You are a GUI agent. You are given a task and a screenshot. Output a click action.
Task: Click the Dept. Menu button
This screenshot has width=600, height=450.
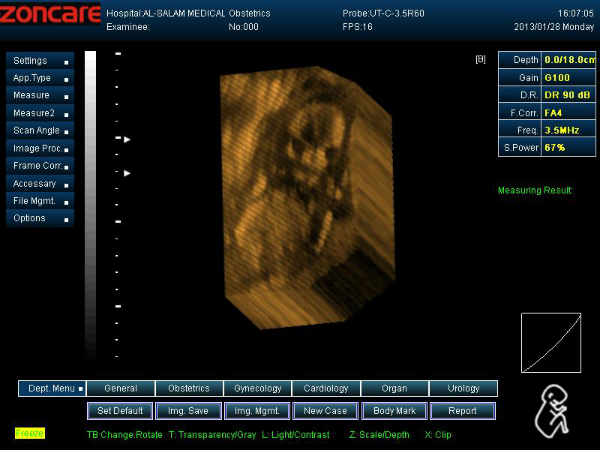[x=52, y=388]
